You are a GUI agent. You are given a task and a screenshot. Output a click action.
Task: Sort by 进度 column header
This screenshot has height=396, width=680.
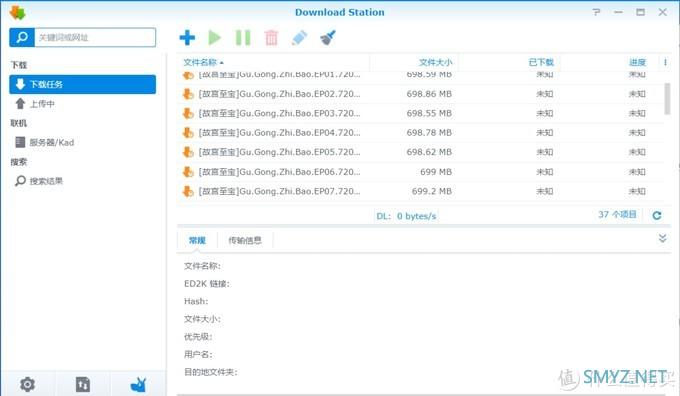click(x=638, y=62)
